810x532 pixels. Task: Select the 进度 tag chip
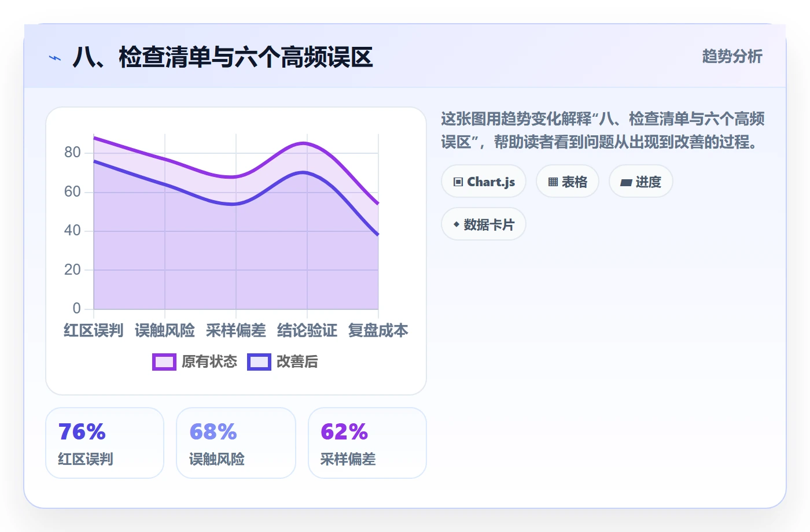pos(641,182)
